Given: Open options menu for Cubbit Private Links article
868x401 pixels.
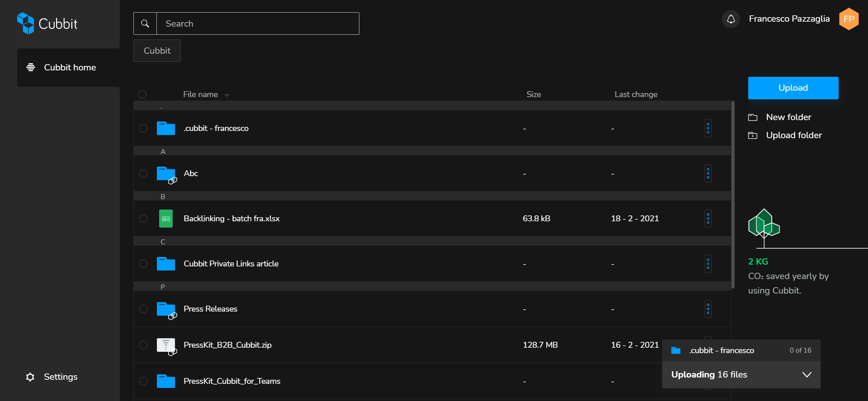Looking at the screenshot, I should (708, 264).
